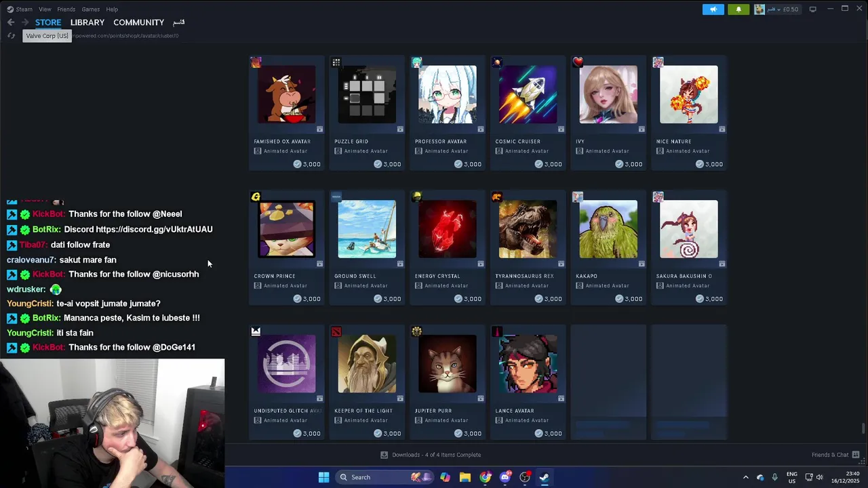Click the wdrusker username in chat
The image size is (868, 488).
coord(26,289)
